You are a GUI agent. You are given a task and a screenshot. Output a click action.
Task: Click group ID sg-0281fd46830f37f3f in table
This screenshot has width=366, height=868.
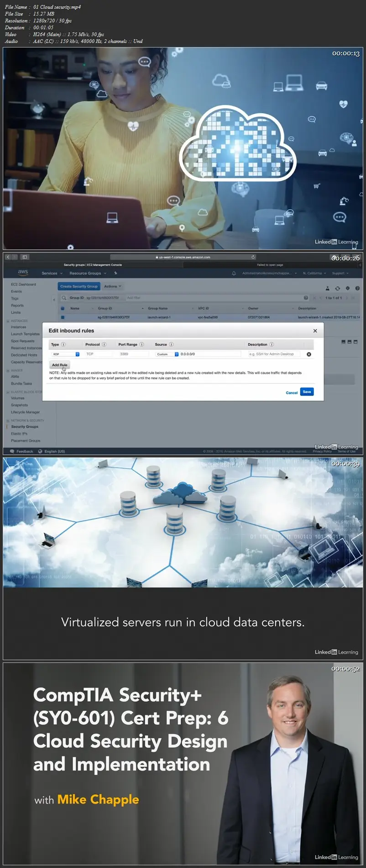click(114, 317)
